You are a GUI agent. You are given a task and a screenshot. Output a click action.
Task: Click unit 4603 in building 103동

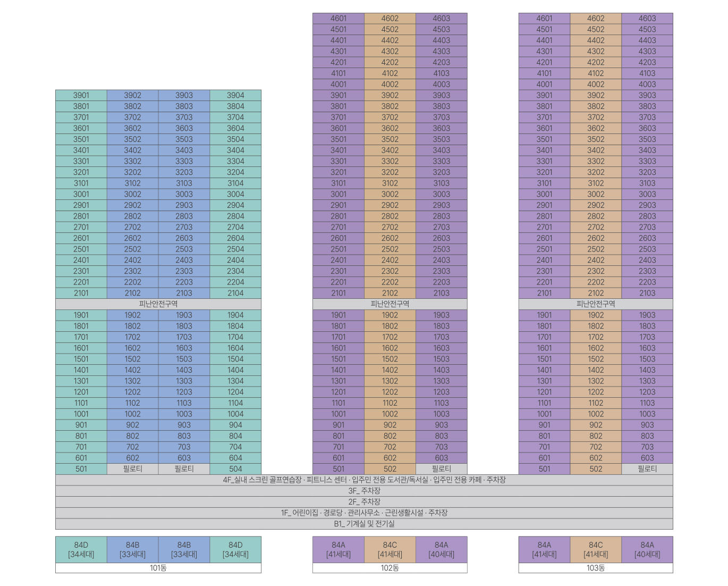tap(647, 19)
